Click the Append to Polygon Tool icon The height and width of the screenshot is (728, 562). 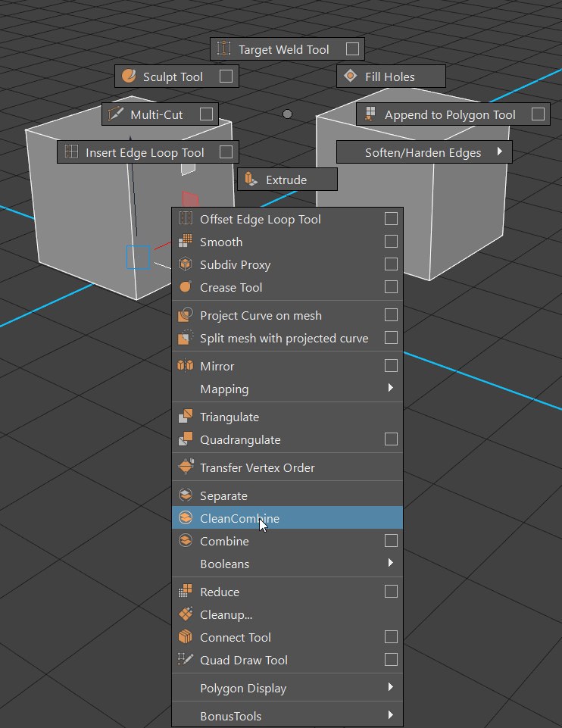point(370,114)
